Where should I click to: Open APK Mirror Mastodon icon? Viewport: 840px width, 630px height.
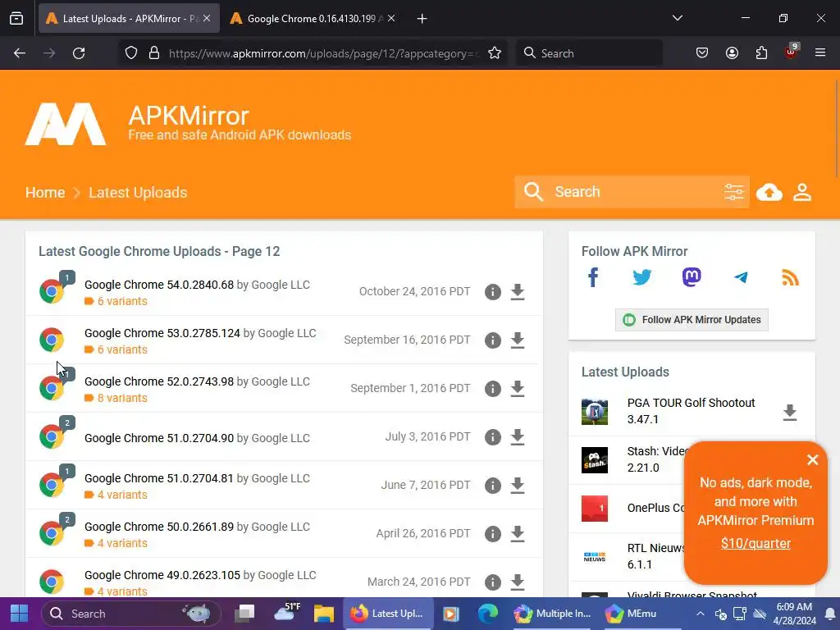(x=692, y=277)
